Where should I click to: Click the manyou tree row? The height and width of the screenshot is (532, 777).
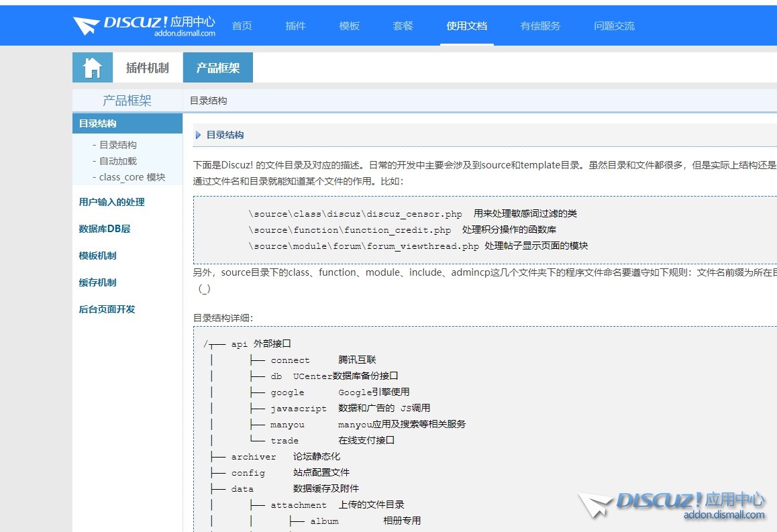[358, 424]
